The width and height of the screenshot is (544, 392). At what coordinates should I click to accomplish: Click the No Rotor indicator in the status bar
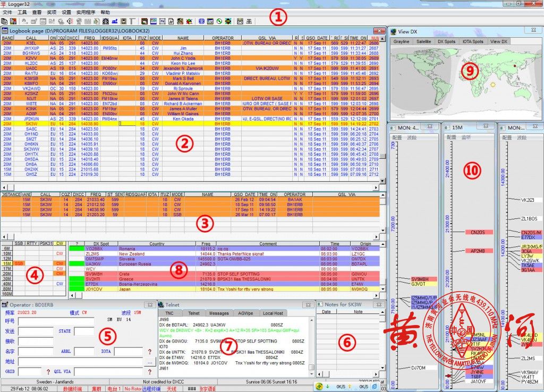point(133,388)
